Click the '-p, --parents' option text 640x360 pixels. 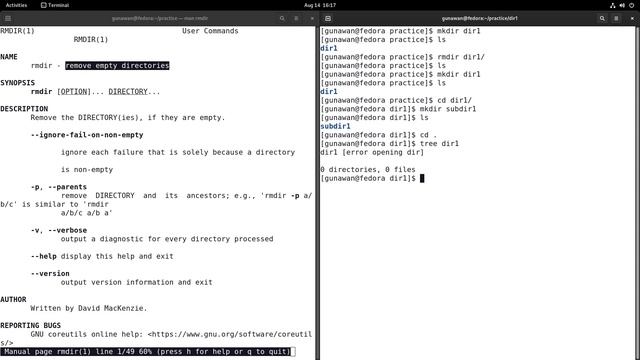click(59, 187)
